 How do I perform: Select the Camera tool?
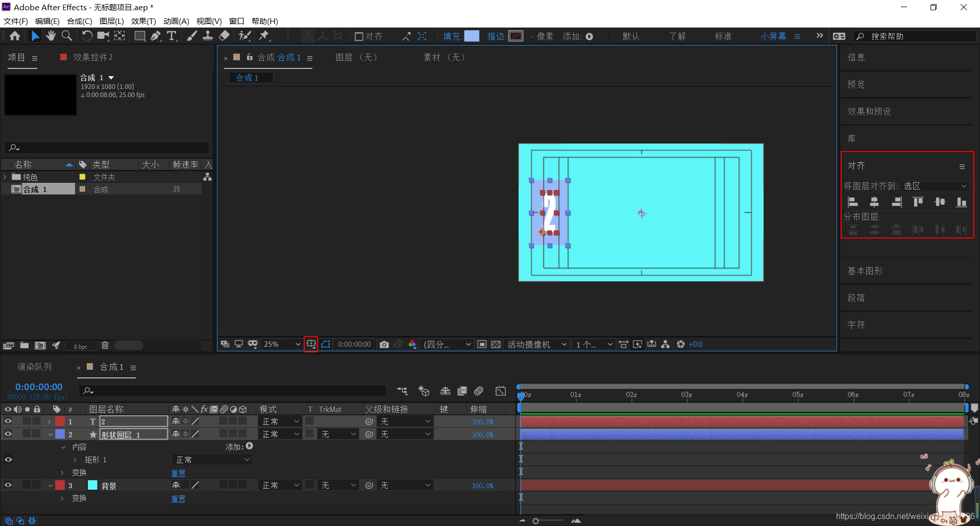[104, 36]
